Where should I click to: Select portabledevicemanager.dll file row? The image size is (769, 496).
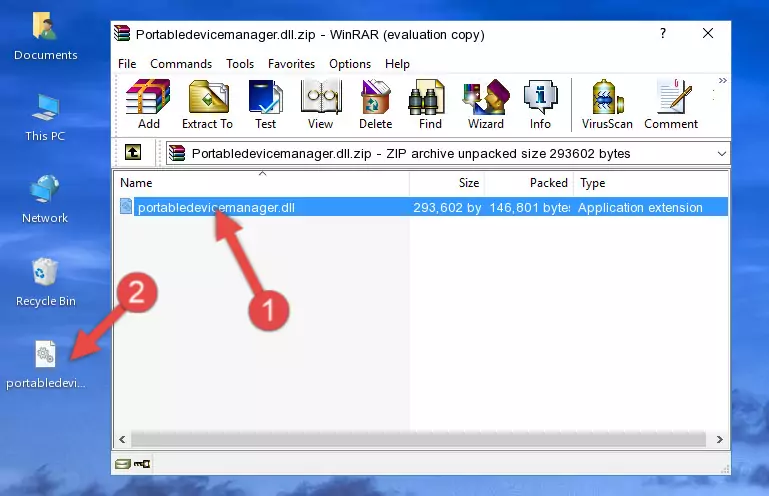click(422, 207)
